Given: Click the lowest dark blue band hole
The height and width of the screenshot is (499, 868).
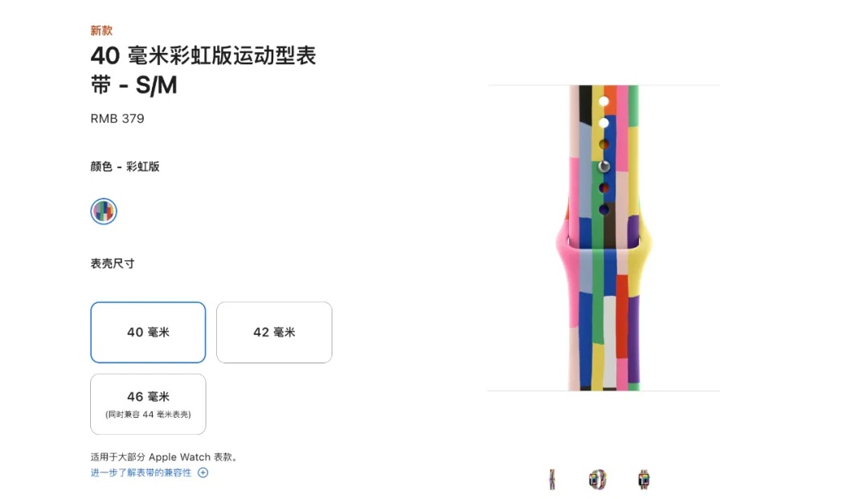Looking at the screenshot, I should coord(604,210).
